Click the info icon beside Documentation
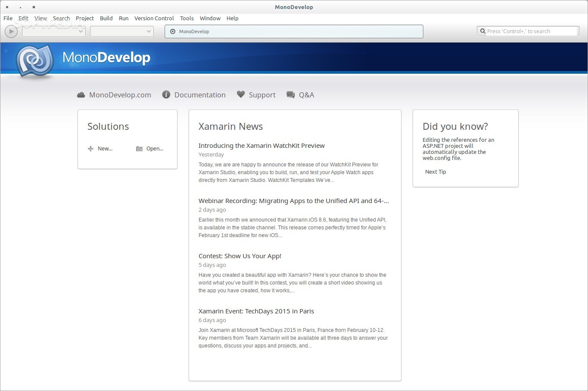588x391 pixels. (166, 94)
